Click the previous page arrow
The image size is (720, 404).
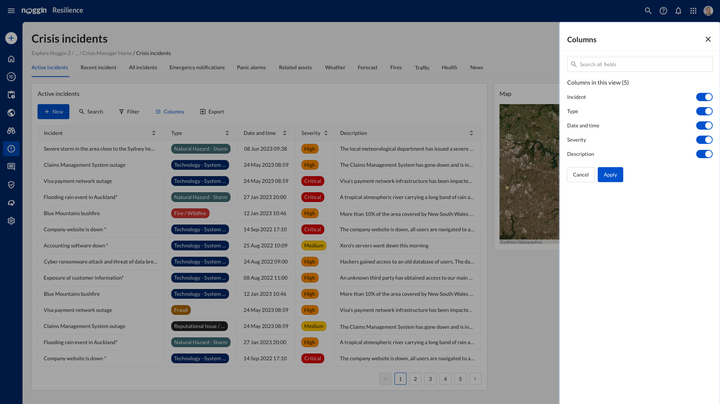coord(385,379)
